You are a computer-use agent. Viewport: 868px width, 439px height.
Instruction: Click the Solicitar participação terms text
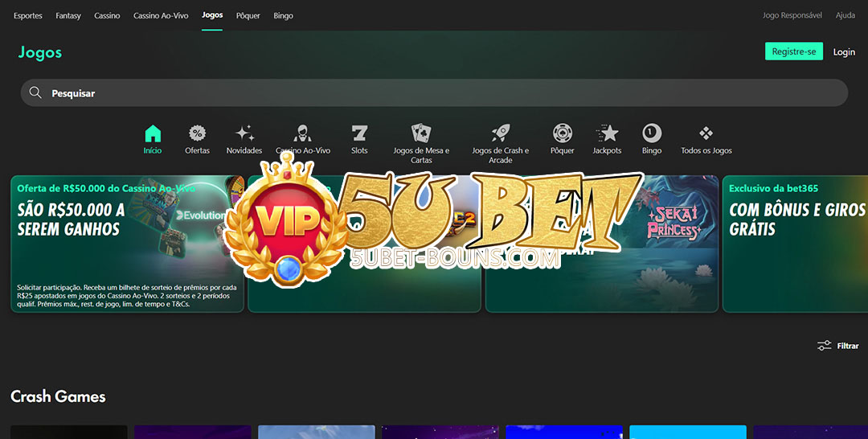[x=127, y=296]
